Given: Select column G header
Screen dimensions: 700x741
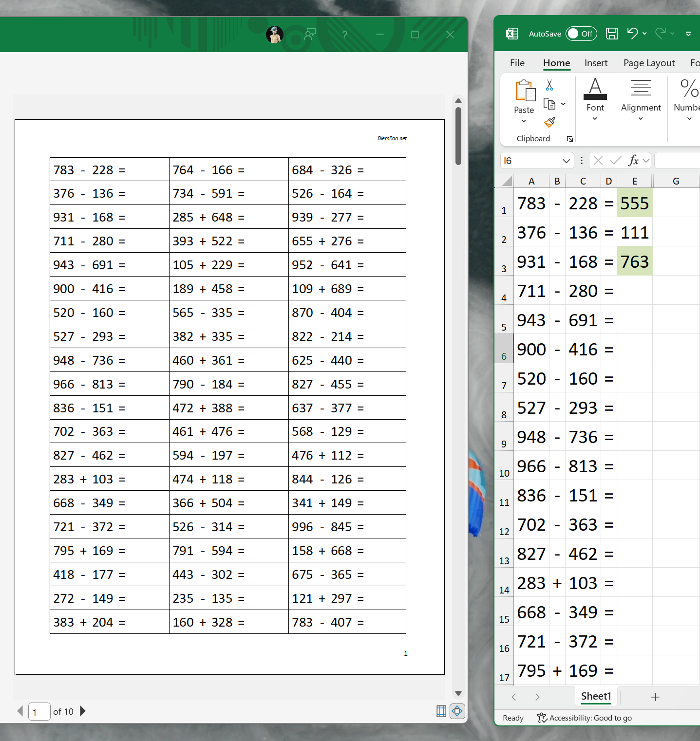Looking at the screenshot, I should [676, 182].
